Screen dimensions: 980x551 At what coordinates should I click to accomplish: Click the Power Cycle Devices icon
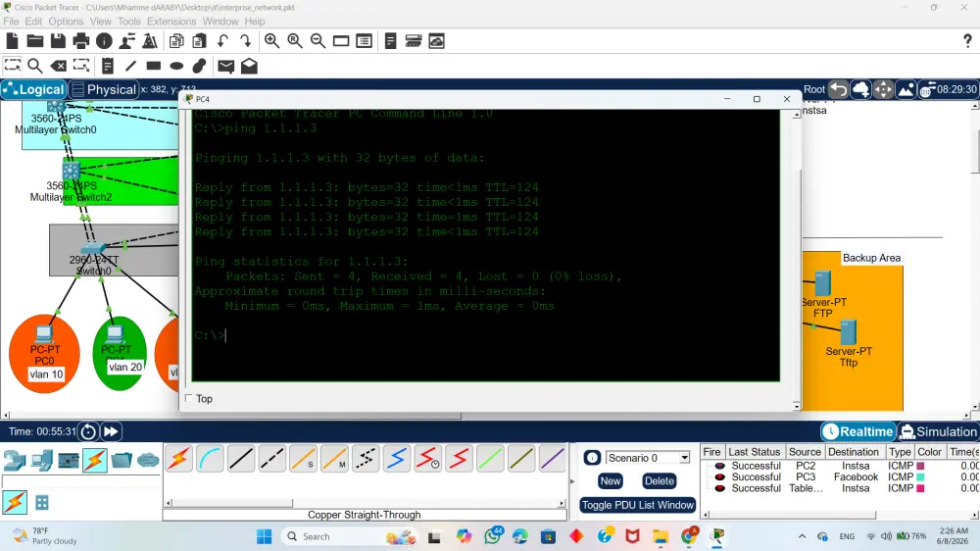89,431
